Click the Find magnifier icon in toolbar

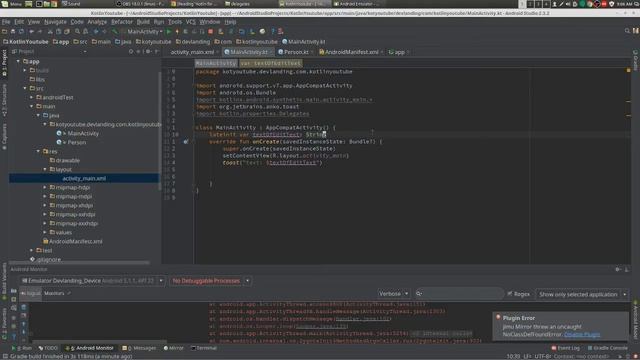pos(77,31)
